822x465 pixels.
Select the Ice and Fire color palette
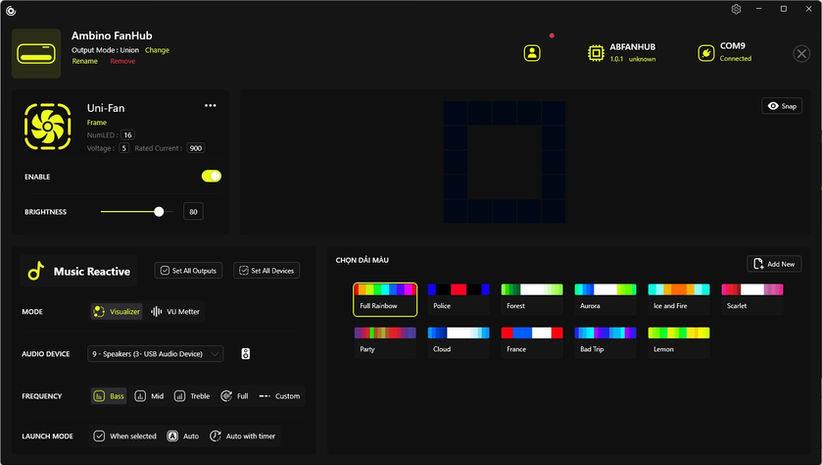(x=679, y=299)
